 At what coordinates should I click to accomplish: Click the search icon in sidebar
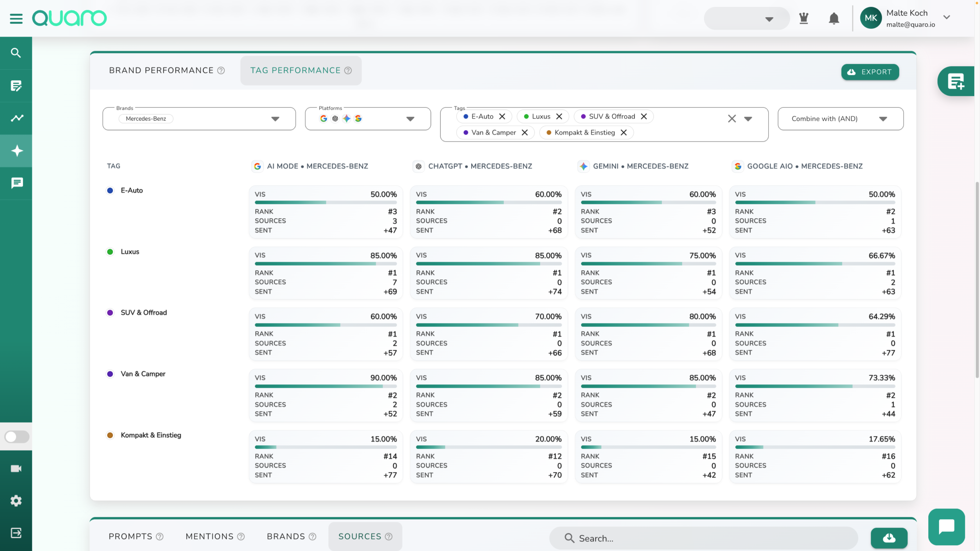(16, 53)
